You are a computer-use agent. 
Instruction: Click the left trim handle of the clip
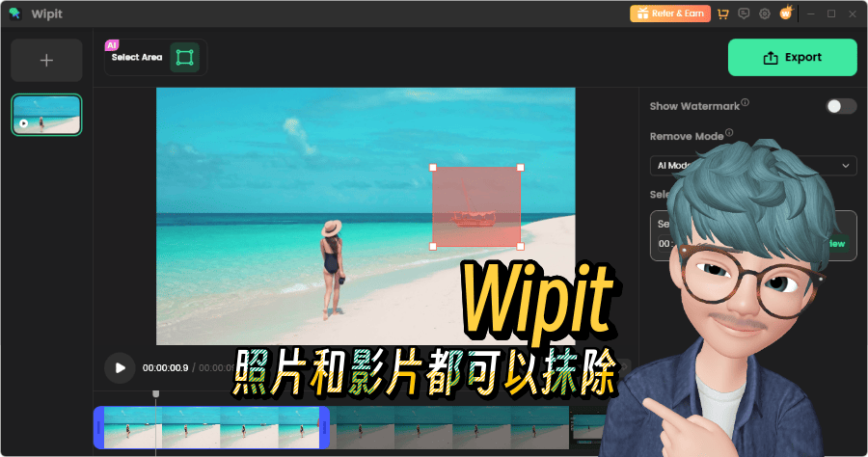click(99, 428)
